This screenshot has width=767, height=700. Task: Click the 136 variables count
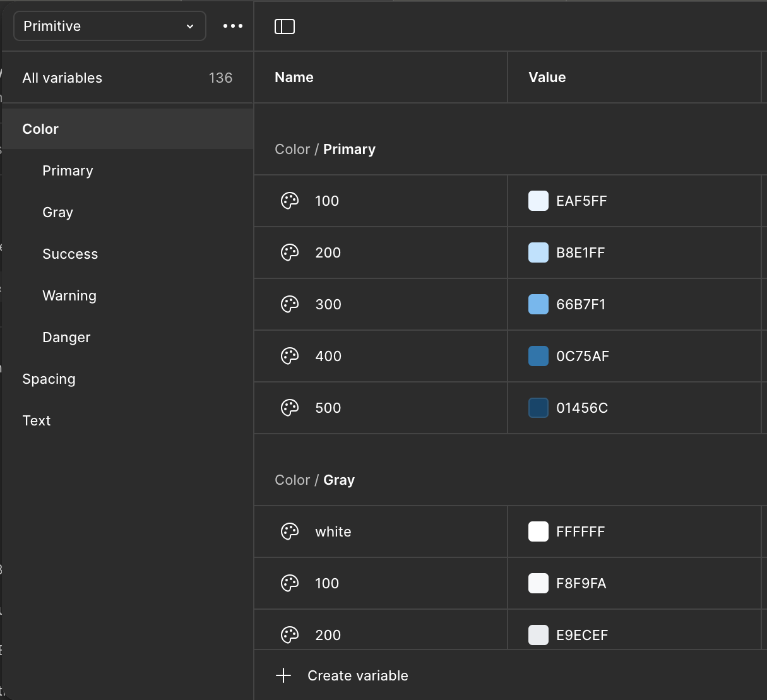pos(221,78)
